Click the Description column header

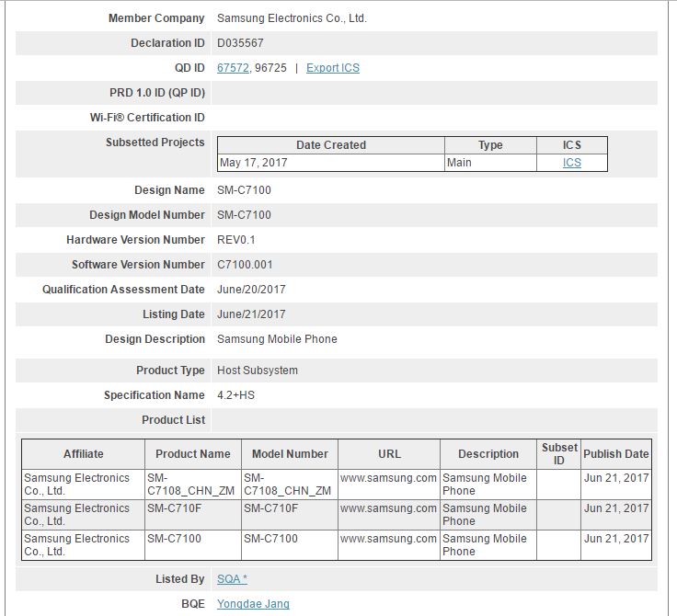click(x=488, y=454)
